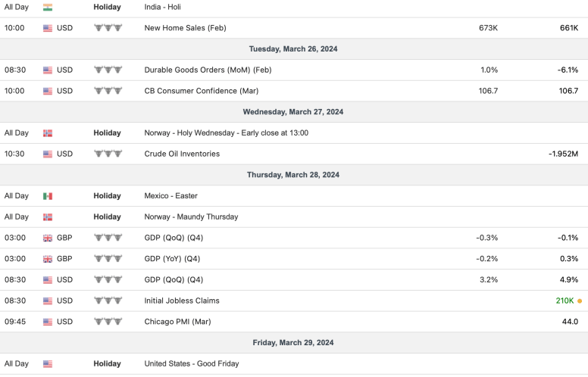The width and height of the screenshot is (588, 377).
Task: Select CB Consumer Confidence (Mar) event
Action: click(200, 91)
